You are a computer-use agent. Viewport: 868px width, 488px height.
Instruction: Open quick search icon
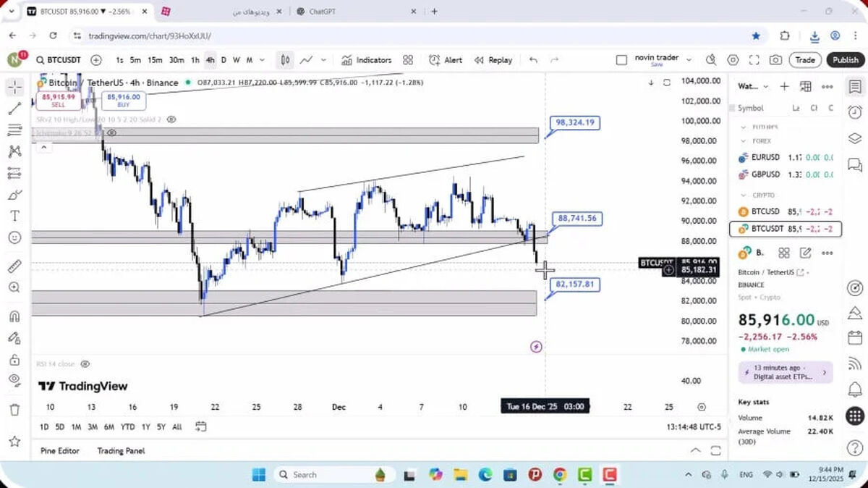coord(712,60)
